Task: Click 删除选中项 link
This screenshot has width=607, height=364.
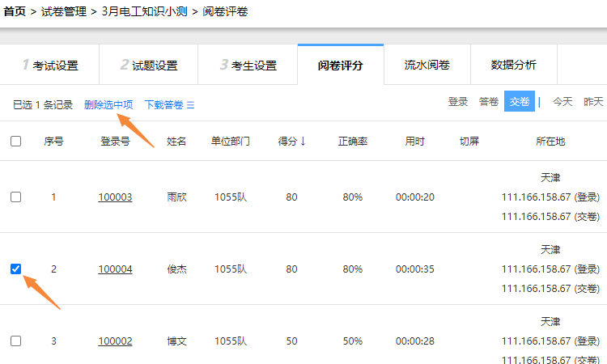Action: [x=108, y=105]
